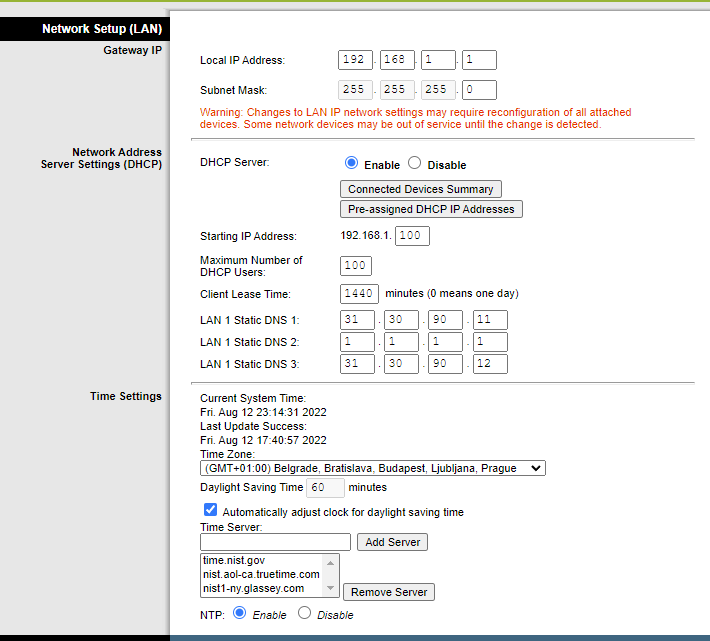Viewport: 710px width, 641px height.
Task: Open Connected Devices Summary
Action: (x=421, y=189)
